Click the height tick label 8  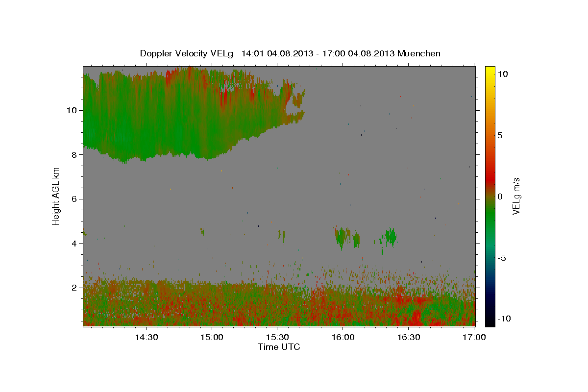[x=75, y=154]
